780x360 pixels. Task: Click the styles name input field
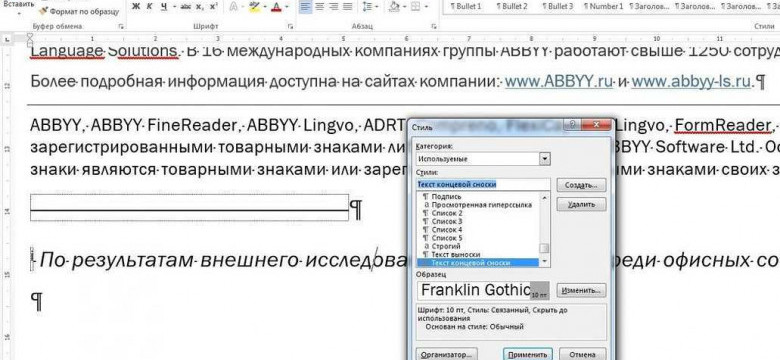pos(484,184)
